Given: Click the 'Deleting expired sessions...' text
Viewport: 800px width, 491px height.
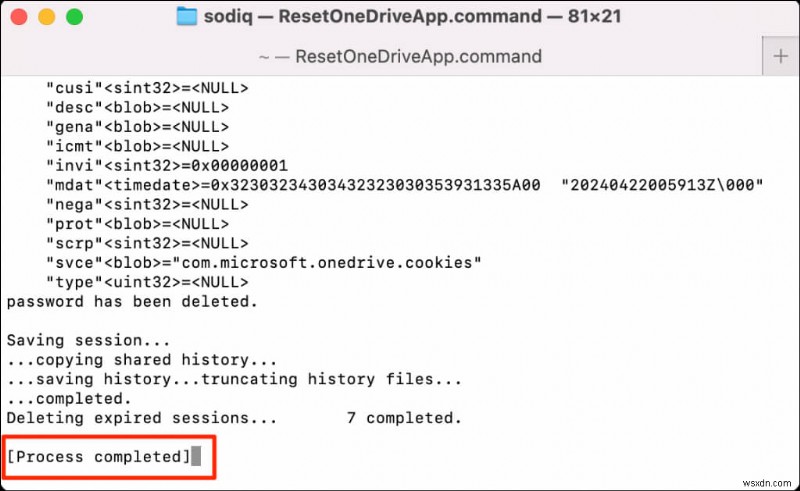Looking at the screenshot, I should 141,418.
